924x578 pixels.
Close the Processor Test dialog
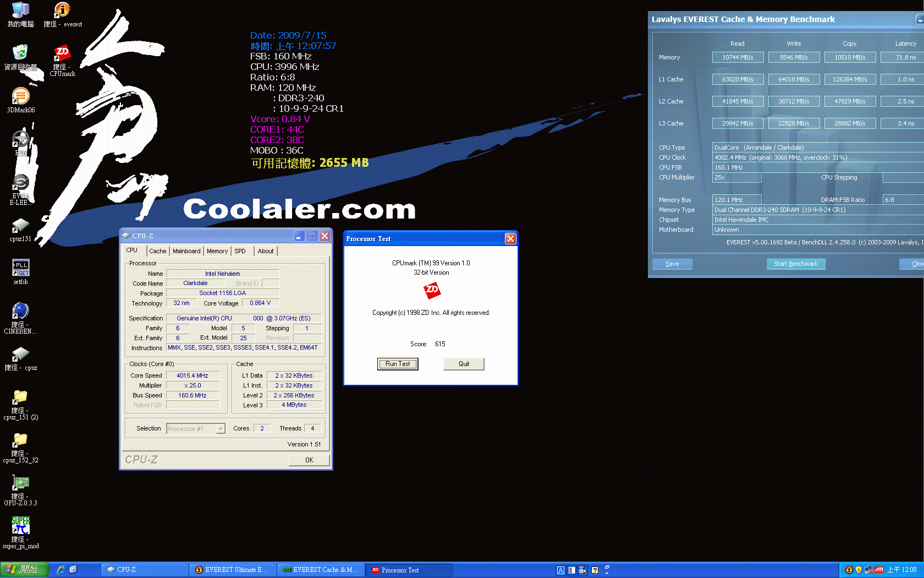click(510, 238)
